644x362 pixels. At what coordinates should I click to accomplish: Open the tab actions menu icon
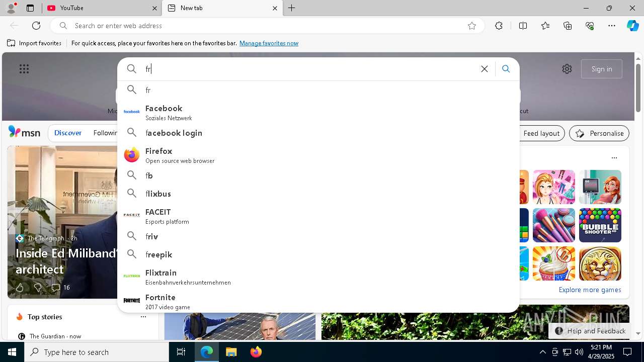click(30, 8)
